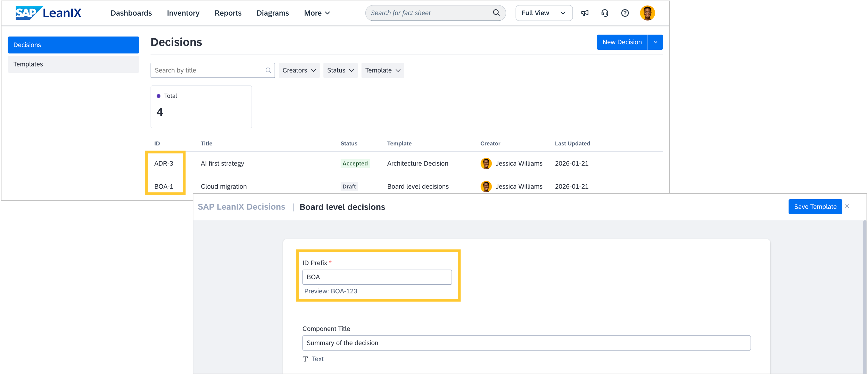The image size is (868, 375).
Task: Click the Save Template button
Action: coord(815,207)
